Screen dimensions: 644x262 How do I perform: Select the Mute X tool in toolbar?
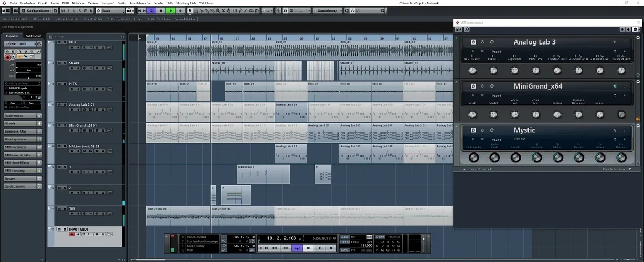pos(223,10)
